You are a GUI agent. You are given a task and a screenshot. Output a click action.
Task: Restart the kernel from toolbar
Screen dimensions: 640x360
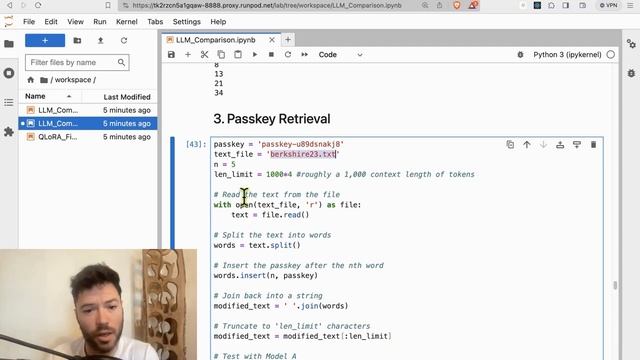[288, 55]
